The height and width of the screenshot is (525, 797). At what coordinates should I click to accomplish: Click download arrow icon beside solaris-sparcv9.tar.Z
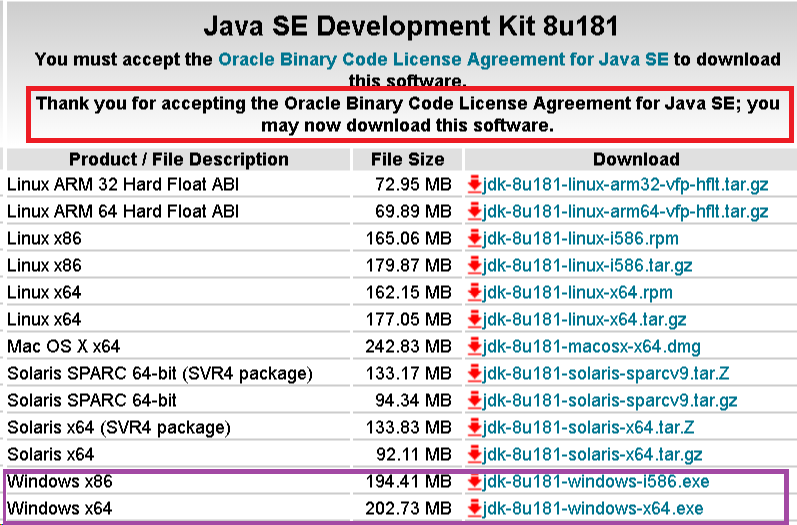point(474,374)
